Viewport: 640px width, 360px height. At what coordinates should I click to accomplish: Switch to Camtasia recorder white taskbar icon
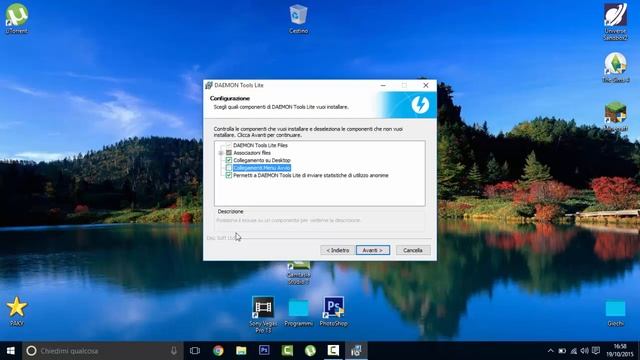(333, 351)
